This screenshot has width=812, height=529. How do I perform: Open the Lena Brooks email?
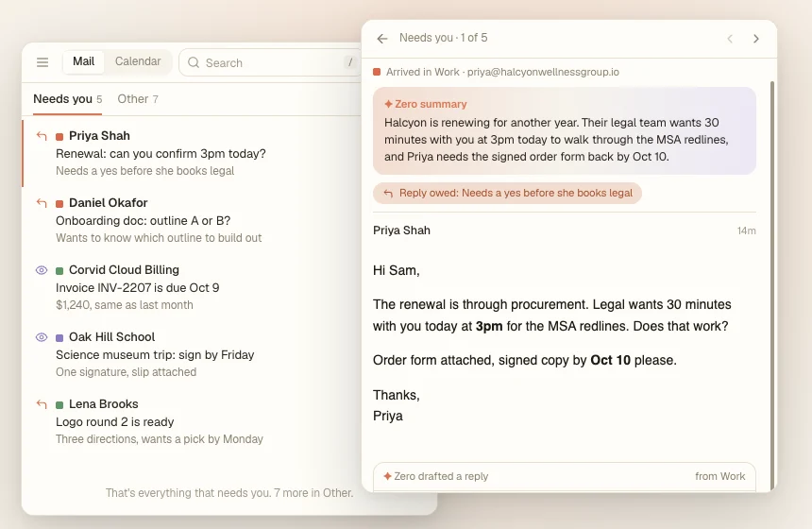point(192,421)
